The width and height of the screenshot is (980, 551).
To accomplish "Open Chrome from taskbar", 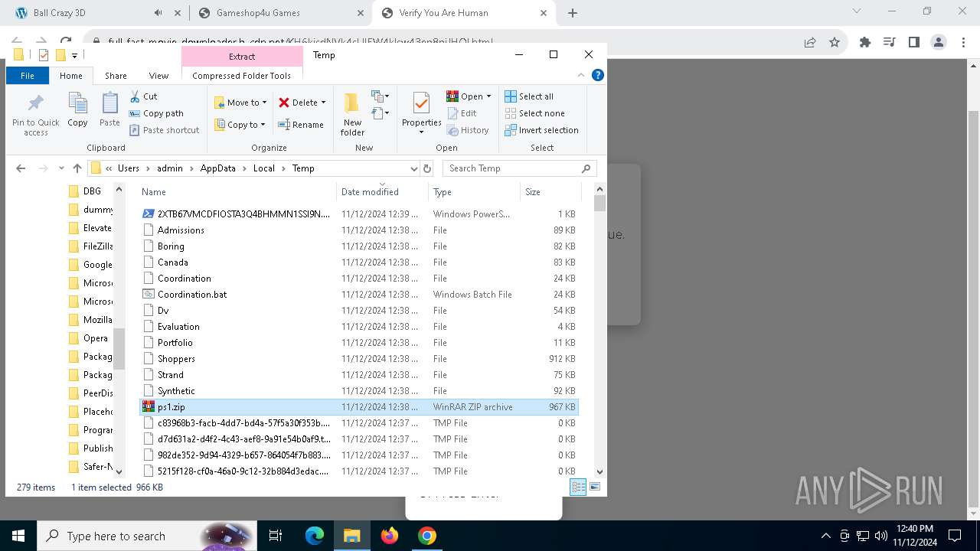I will (x=427, y=536).
